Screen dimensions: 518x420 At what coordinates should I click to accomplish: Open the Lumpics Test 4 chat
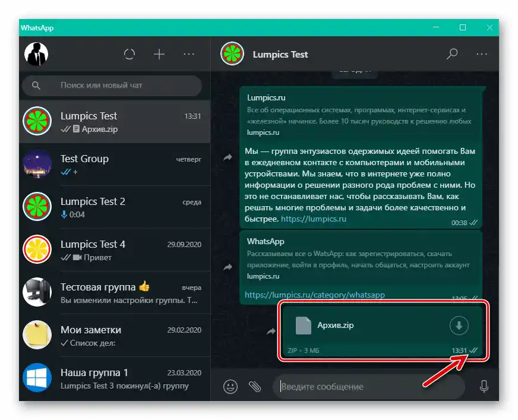point(115,250)
